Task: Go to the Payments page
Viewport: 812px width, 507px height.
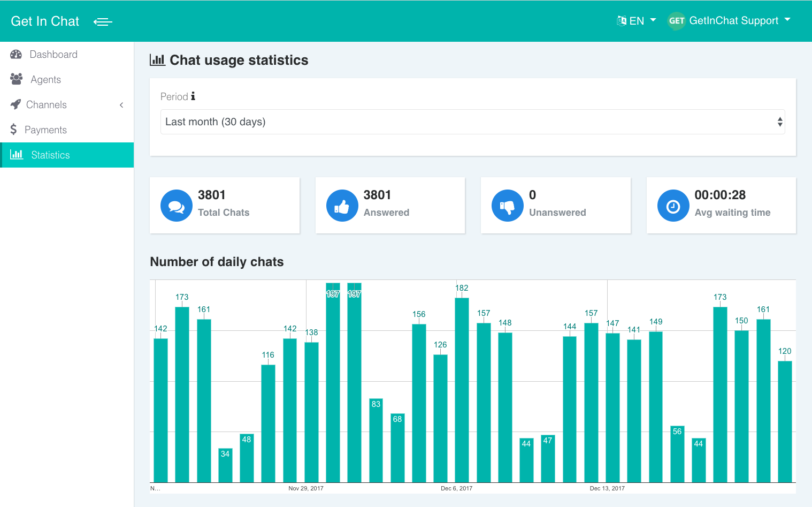Action: click(x=67, y=130)
